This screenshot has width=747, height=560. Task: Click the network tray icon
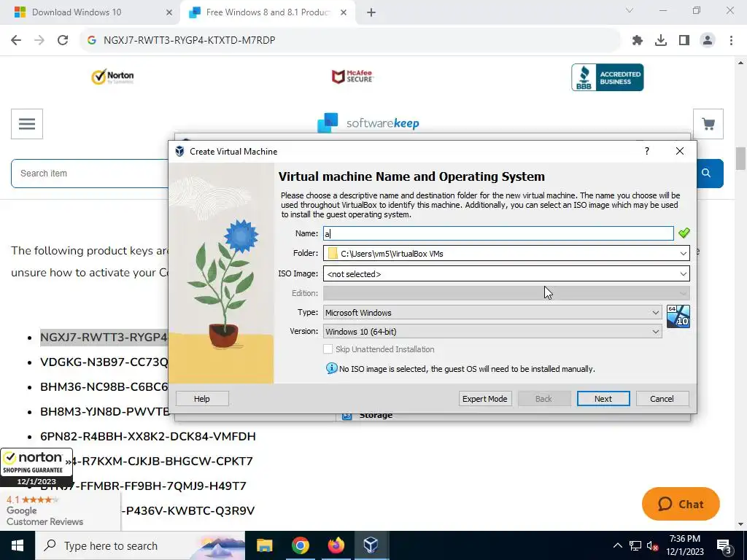(x=635, y=545)
